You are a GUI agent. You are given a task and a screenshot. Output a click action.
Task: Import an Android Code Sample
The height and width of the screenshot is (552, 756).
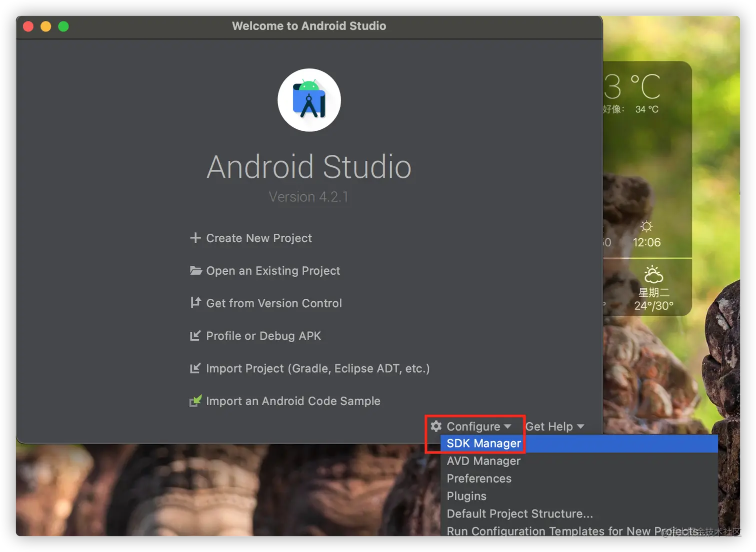point(293,401)
